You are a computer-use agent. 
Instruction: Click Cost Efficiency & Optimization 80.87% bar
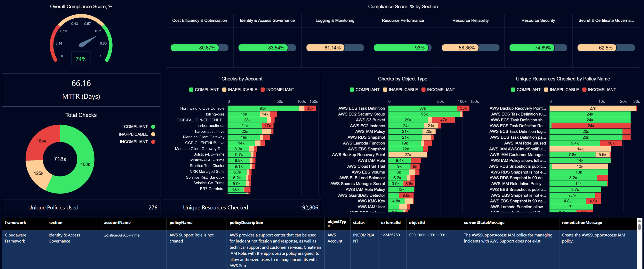pos(199,48)
